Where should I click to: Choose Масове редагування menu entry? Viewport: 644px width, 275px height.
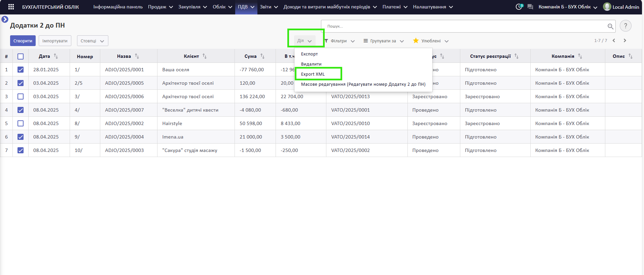[363, 84]
